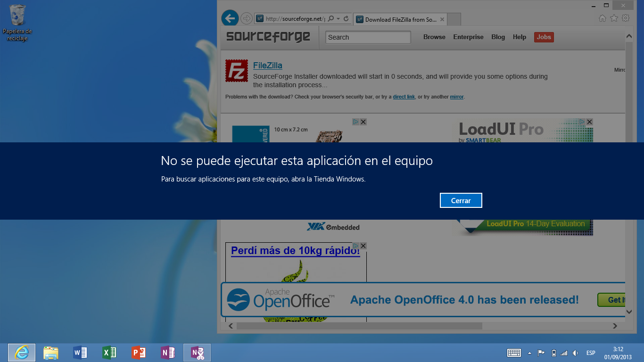
Task: Open the Browse menu
Action: point(434,37)
